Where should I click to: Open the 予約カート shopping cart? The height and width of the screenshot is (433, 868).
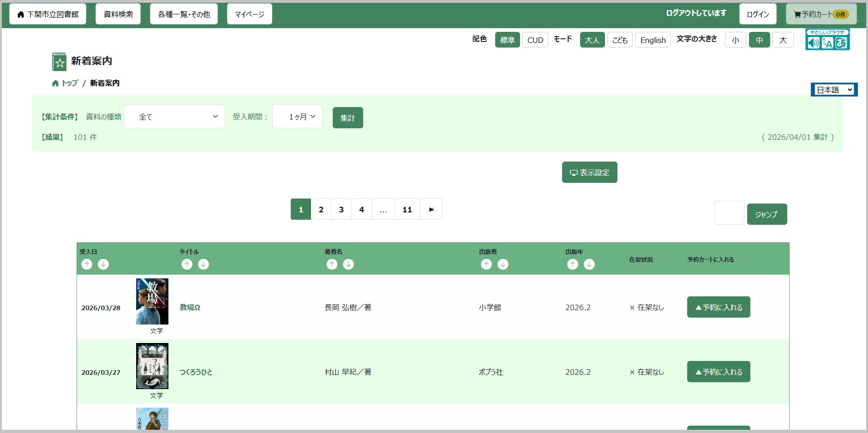[x=821, y=14]
